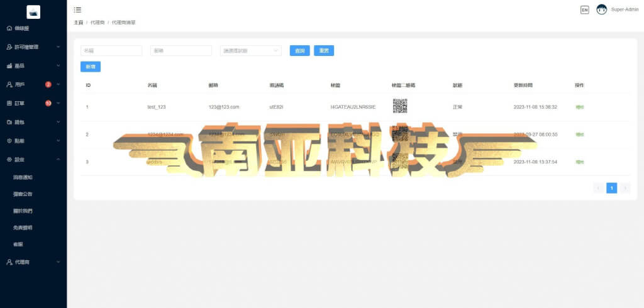Click the Super-Admin avatar picture

point(602,9)
